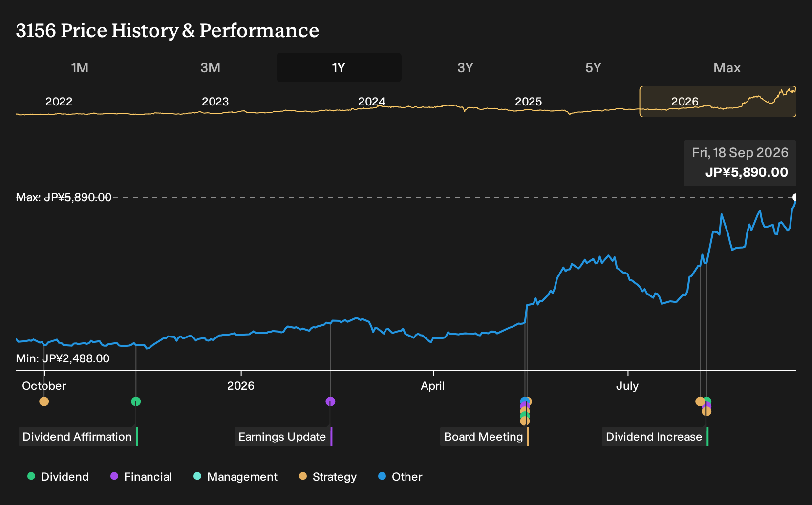Open the Dividend Increase event label
Screen dimensions: 812x505
click(655, 437)
